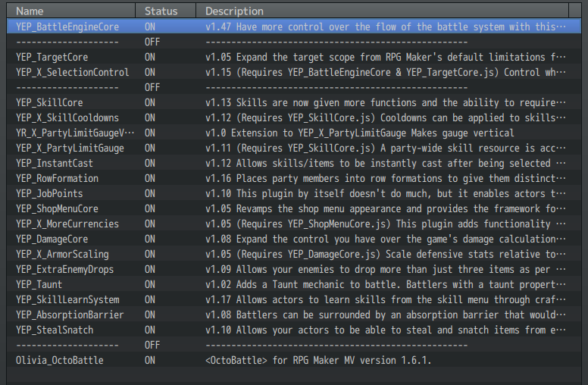Sort plugins by the Status column header
This screenshot has height=385, width=588.
(165, 11)
